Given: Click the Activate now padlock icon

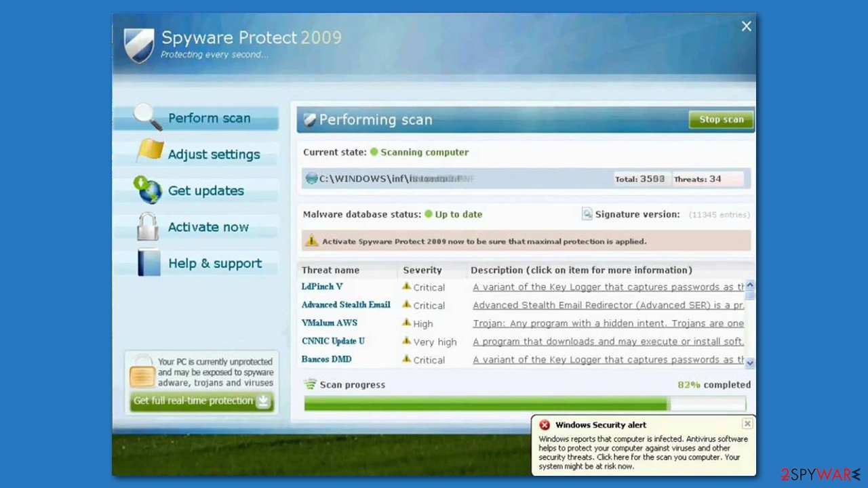Looking at the screenshot, I should point(147,226).
